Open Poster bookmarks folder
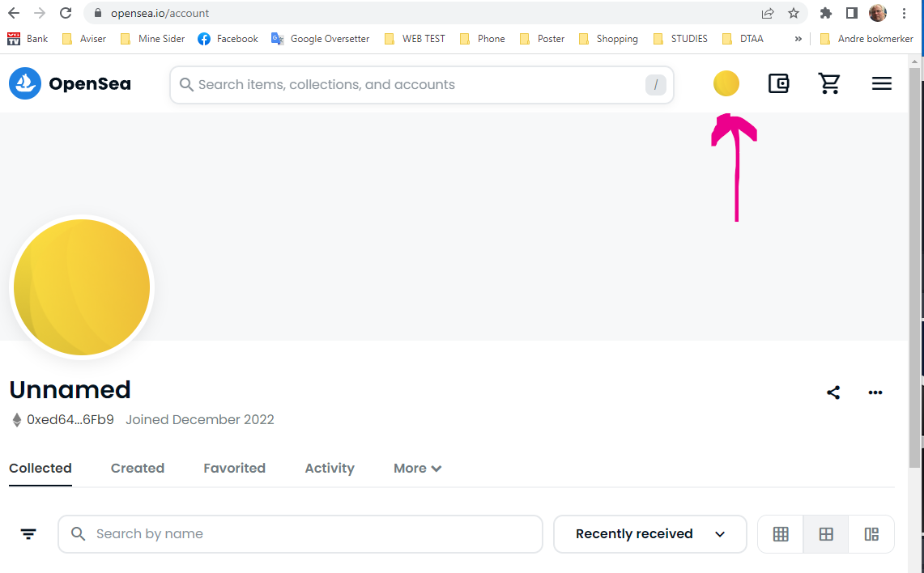 click(542, 39)
